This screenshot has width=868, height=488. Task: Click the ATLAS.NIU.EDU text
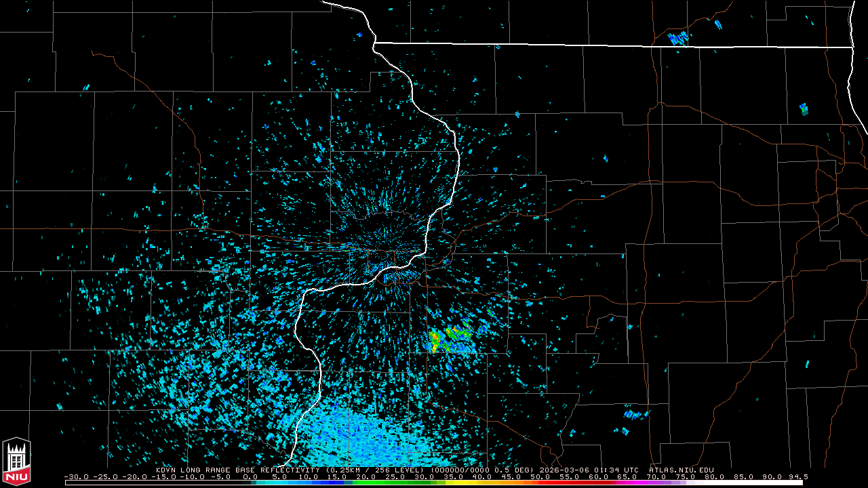pos(681,470)
